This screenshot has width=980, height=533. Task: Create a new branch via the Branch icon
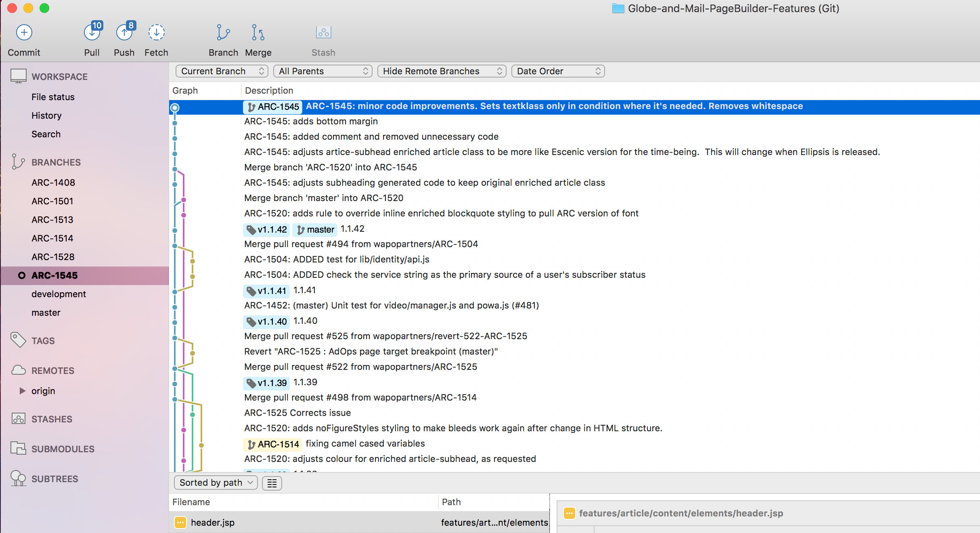pos(223,33)
